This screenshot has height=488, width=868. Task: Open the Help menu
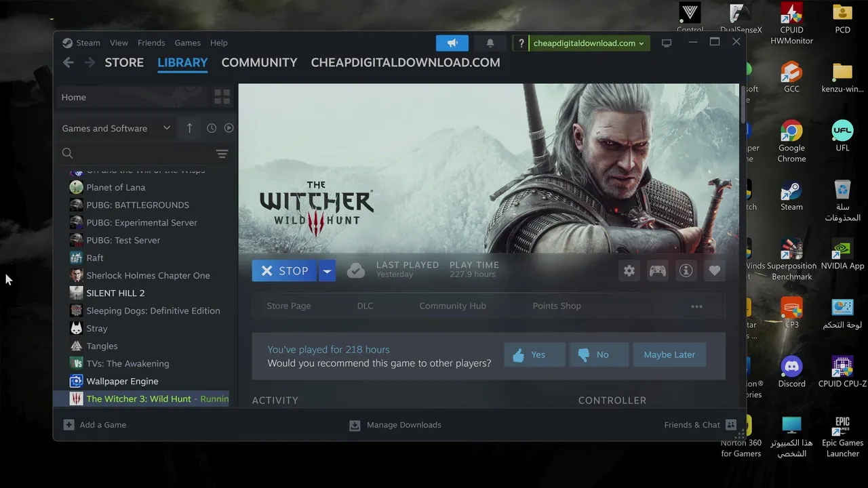pyautogui.click(x=218, y=43)
